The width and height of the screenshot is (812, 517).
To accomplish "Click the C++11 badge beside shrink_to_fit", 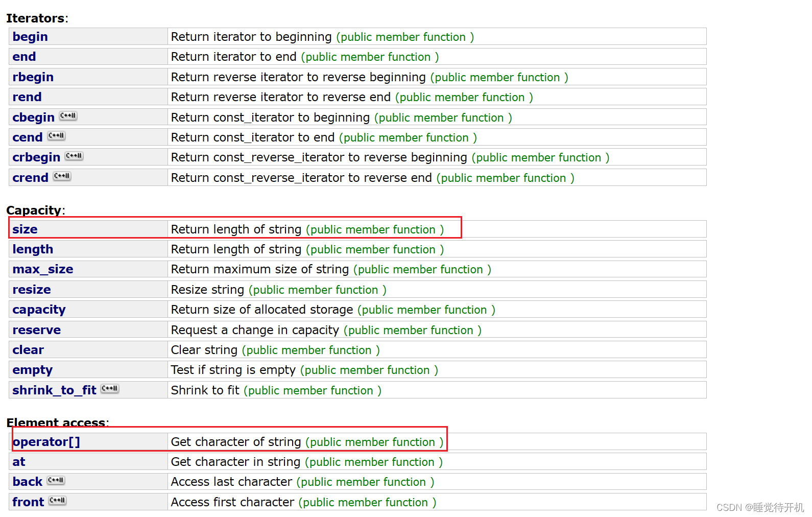I will (x=110, y=389).
